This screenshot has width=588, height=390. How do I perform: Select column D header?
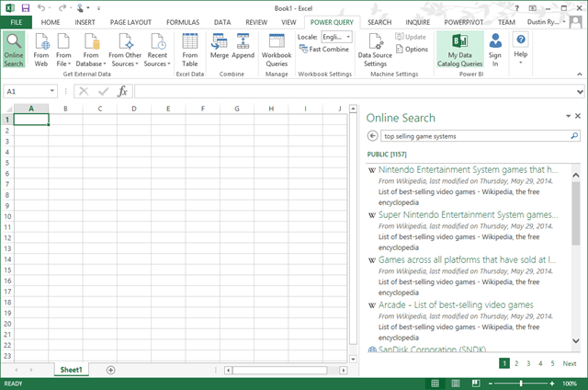pos(134,109)
